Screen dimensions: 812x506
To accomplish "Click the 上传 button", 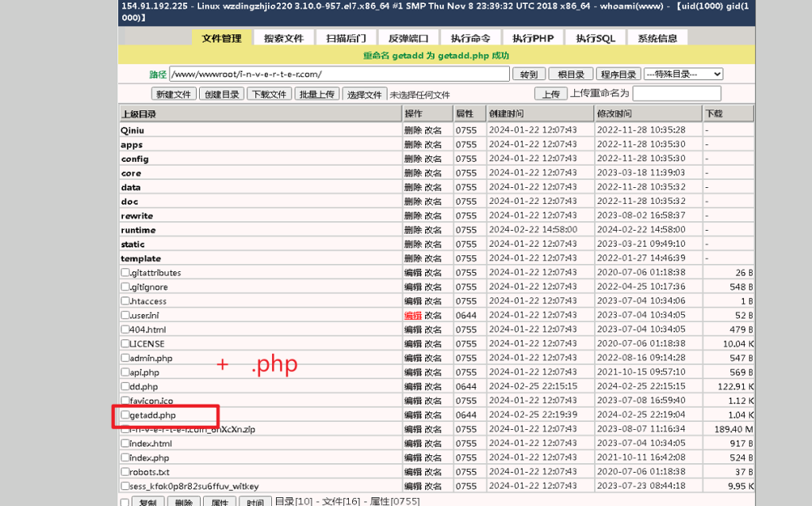I will [x=550, y=94].
